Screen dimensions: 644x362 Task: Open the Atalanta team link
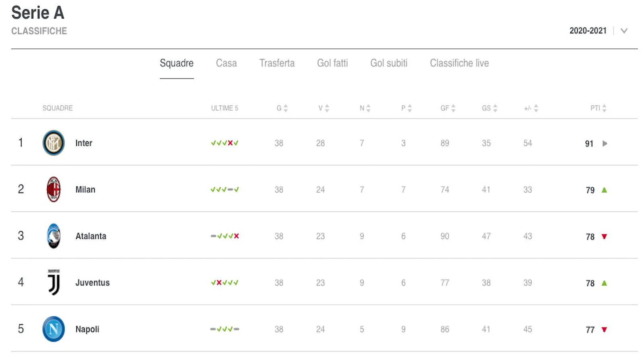tap(91, 236)
